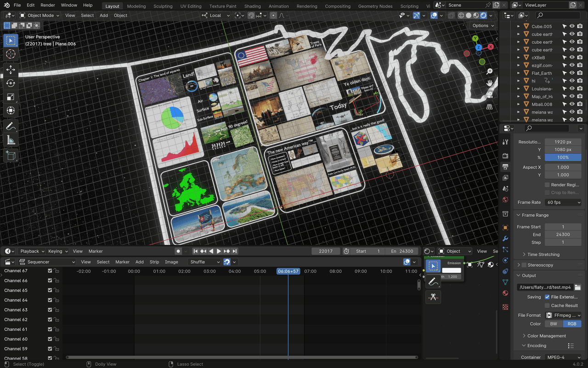588x368 pixels.
Task: Select the Annotate tool in viewport
Action: (x=10, y=126)
